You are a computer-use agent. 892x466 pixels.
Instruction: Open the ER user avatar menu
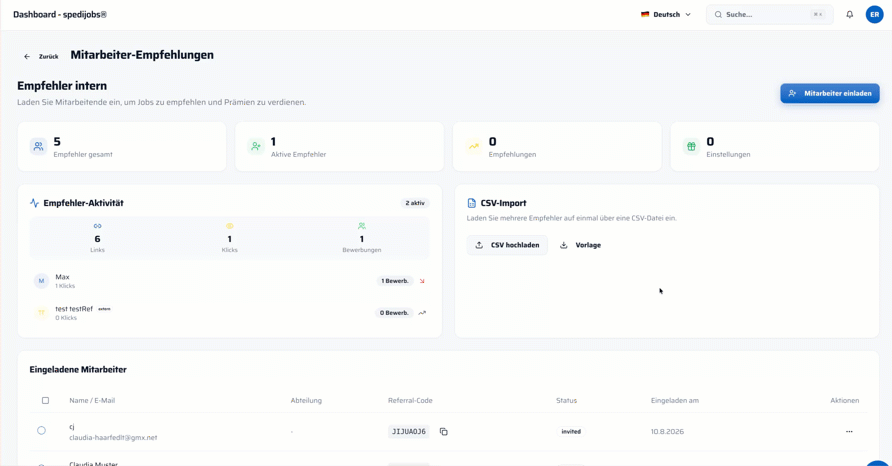(874, 15)
